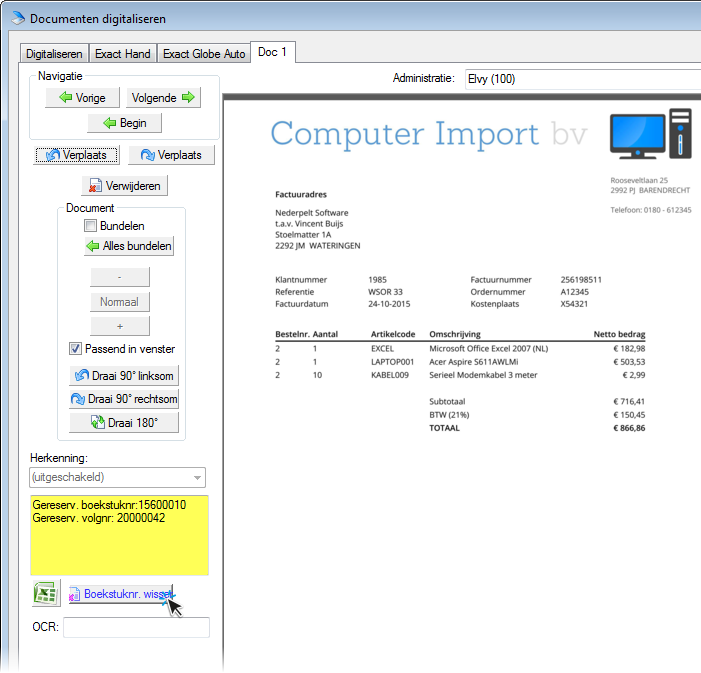
Task: Switch to the Digitaliseren tab
Action: tap(55, 53)
